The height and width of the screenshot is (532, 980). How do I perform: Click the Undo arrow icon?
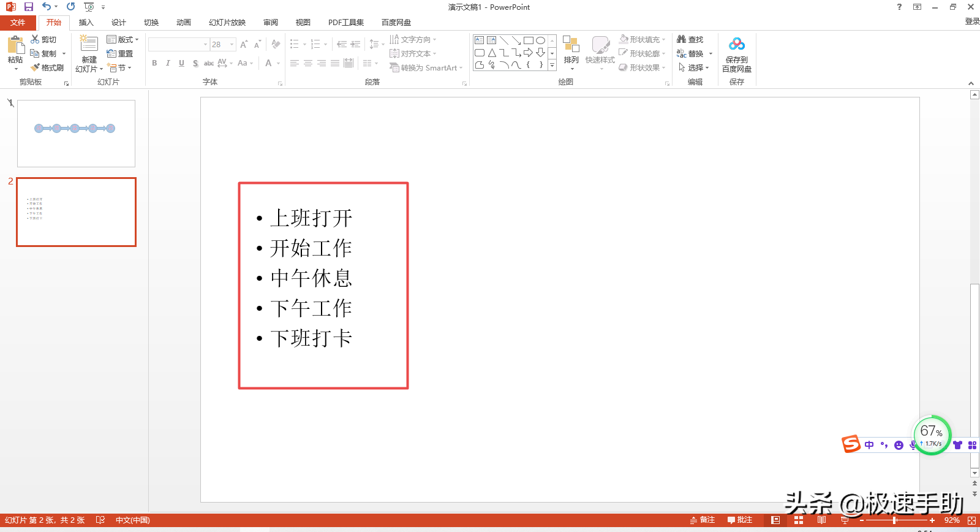click(x=47, y=7)
